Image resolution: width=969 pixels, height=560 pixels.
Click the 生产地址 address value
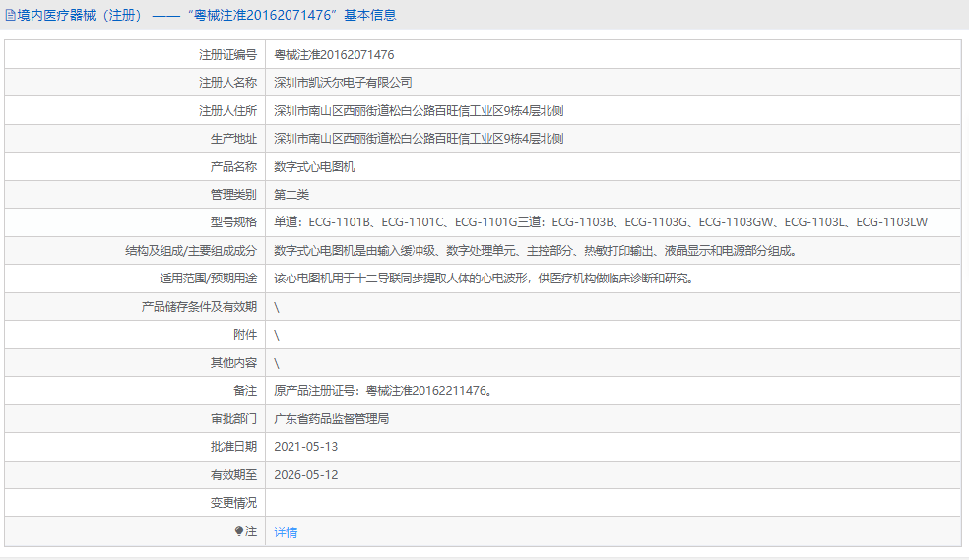[419, 139]
